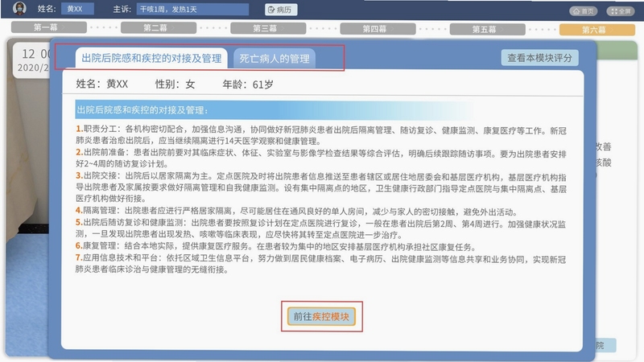This screenshot has width=644, height=362.
Task: Switch to 死亡病人的管理 tab
Action: 275,59
